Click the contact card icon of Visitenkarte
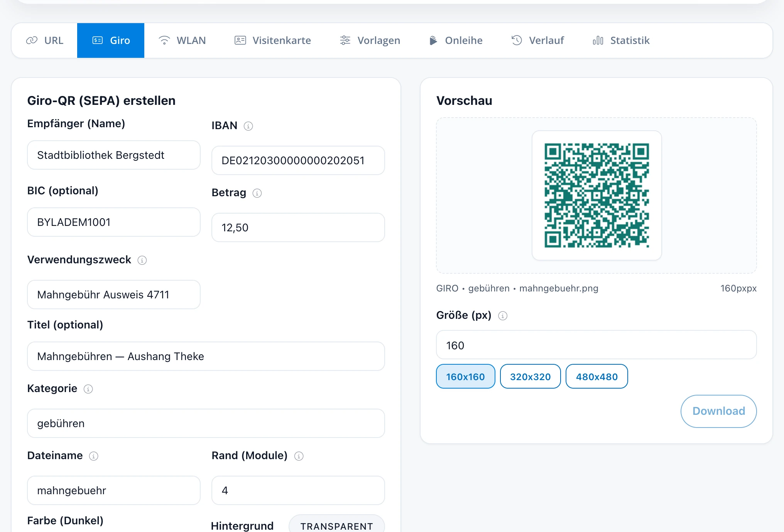 (240, 40)
